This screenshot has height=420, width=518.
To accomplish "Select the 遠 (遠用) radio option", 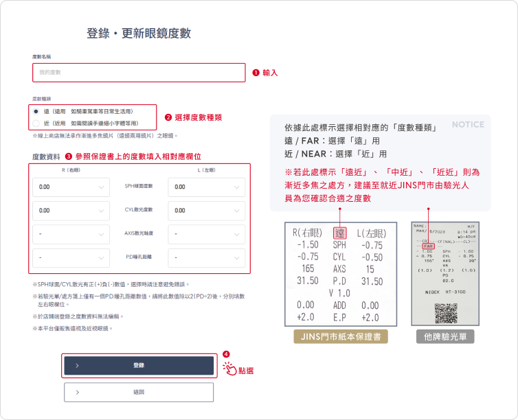I will pyautogui.click(x=36, y=111).
